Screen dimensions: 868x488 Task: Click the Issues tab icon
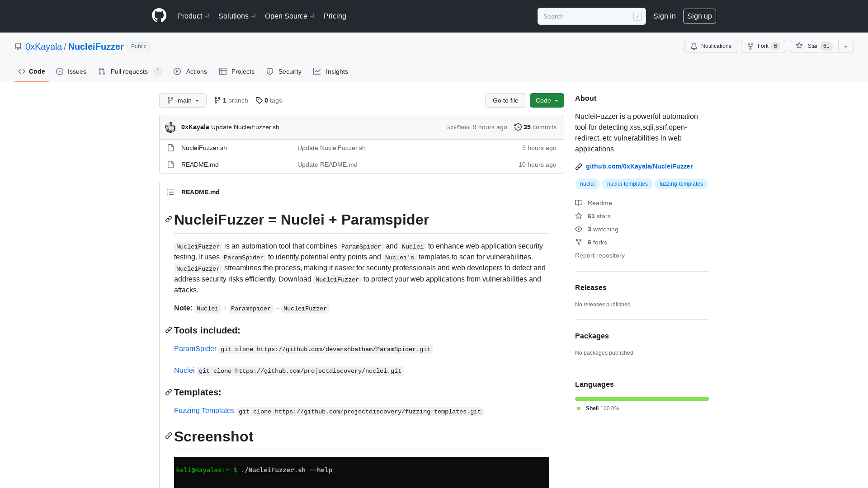(x=60, y=71)
